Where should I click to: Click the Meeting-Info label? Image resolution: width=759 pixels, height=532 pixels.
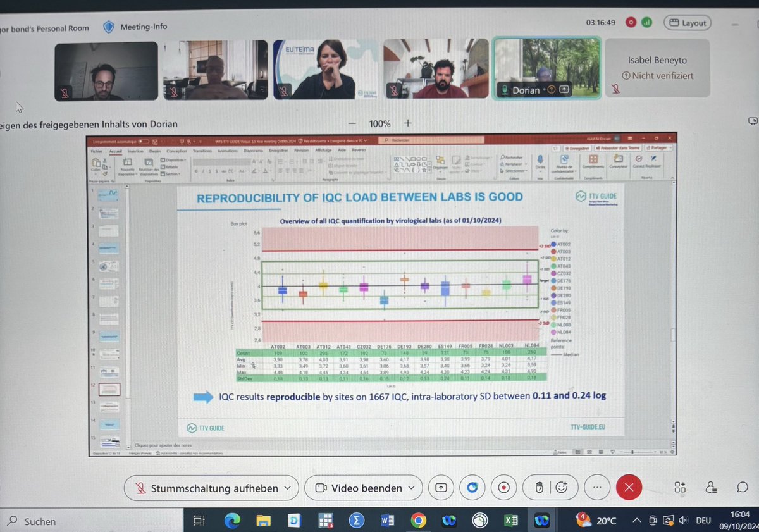click(143, 27)
